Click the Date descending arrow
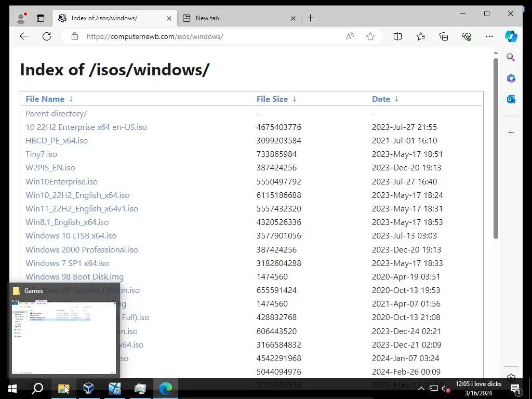Viewport: 532px width, 399px height. [396, 99]
